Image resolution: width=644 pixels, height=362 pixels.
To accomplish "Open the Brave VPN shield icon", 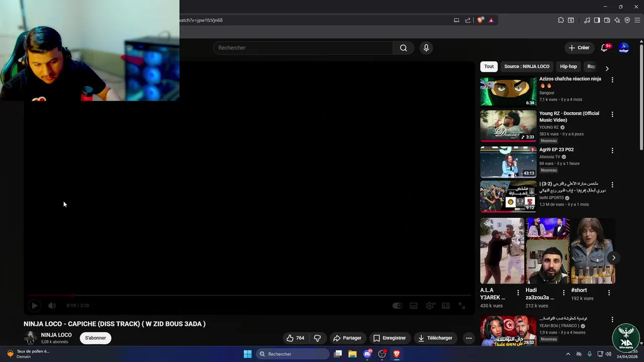I will 627,20.
